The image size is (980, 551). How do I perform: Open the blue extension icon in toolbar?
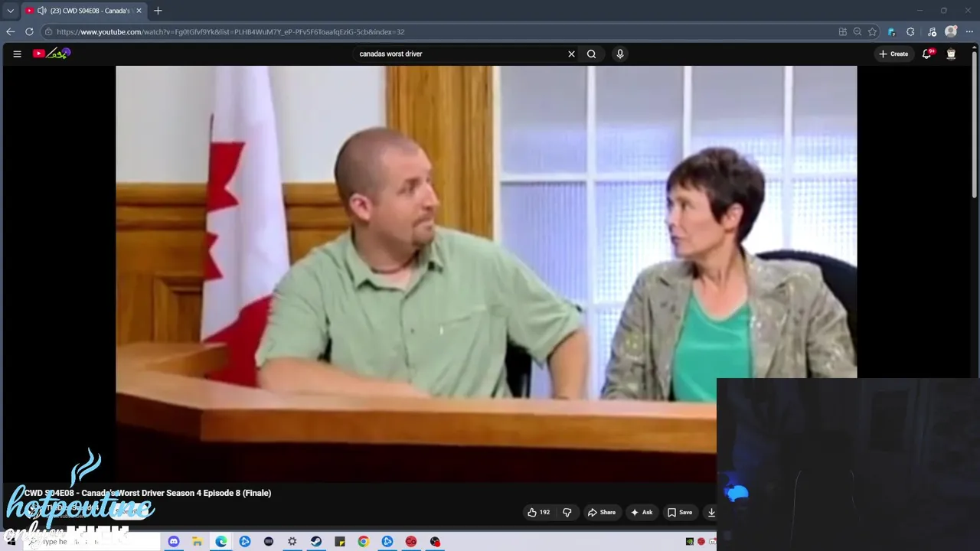click(891, 31)
